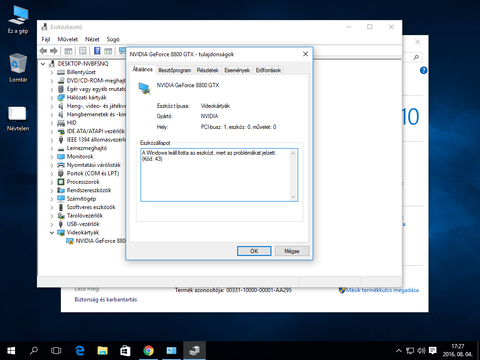This screenshot has width=480, height=360.
Task: Select the Hálózati kártyák network icon
Action: pos(61,98)
